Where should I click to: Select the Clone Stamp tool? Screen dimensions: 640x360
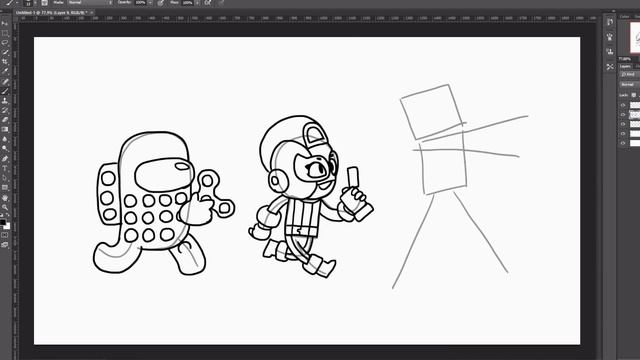(x=5, y=100)
